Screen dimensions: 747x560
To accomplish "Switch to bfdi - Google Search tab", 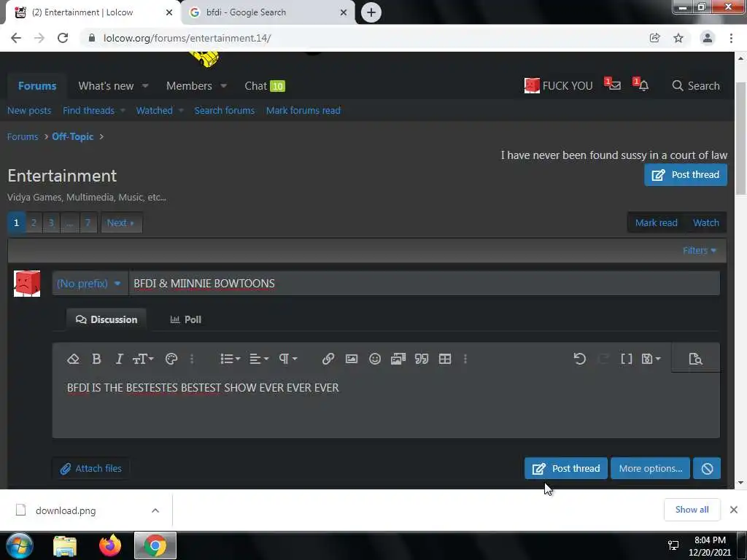I will (x=267, y=12).
